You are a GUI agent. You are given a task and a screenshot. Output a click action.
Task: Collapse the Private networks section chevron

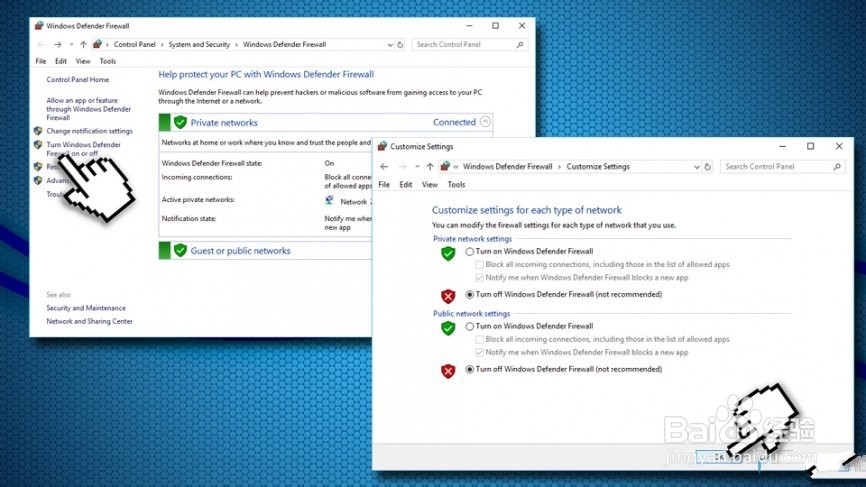(x=485, y=122)
